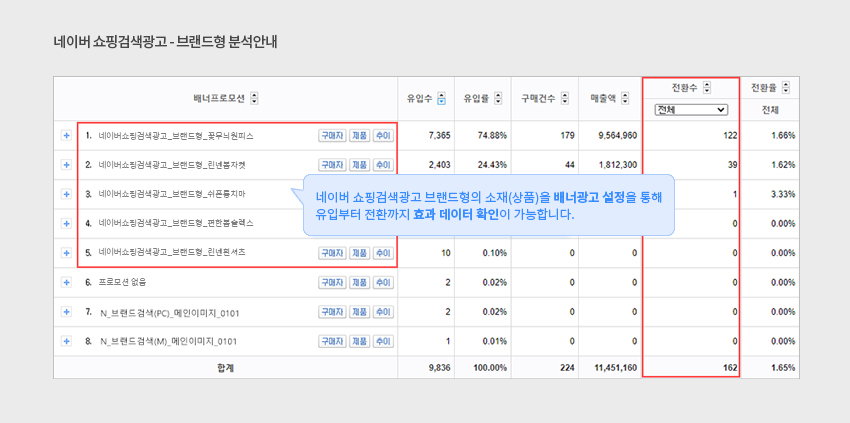
Task: Expand row 1 꽃무늬원피스 with plus icon
Action: [x=66, y=136]
